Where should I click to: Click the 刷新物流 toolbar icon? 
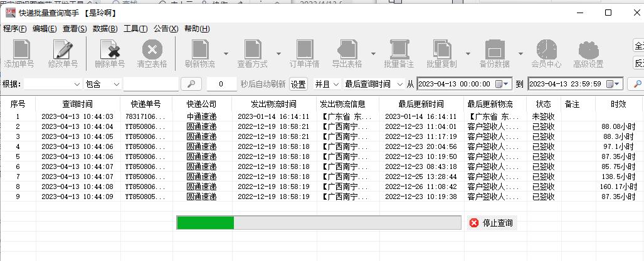point(200,49)
